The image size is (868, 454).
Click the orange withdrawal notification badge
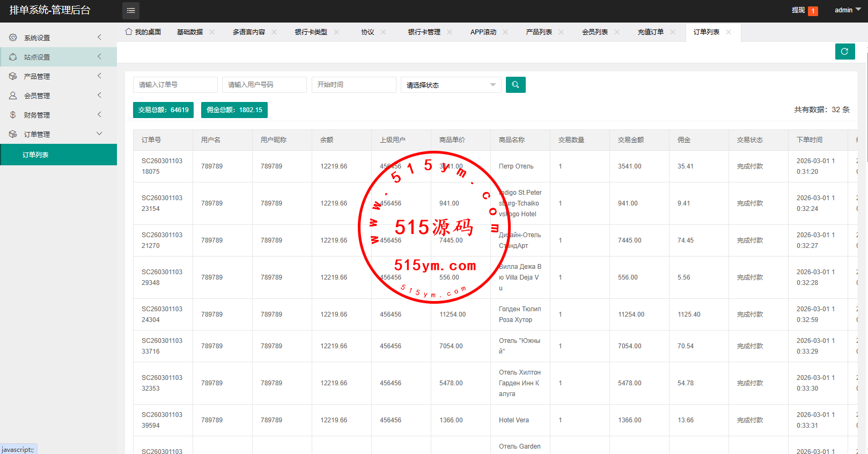(813, 11)
